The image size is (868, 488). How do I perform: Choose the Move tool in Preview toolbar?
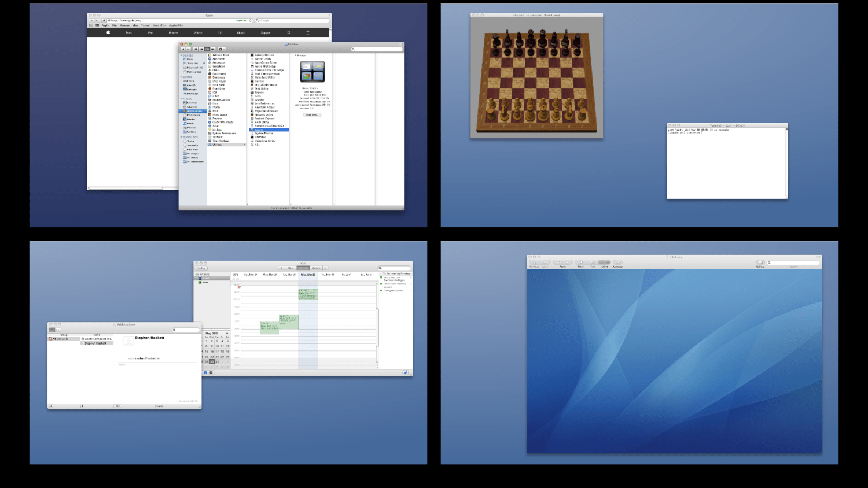pyautogui.click(x=580, y=263)
